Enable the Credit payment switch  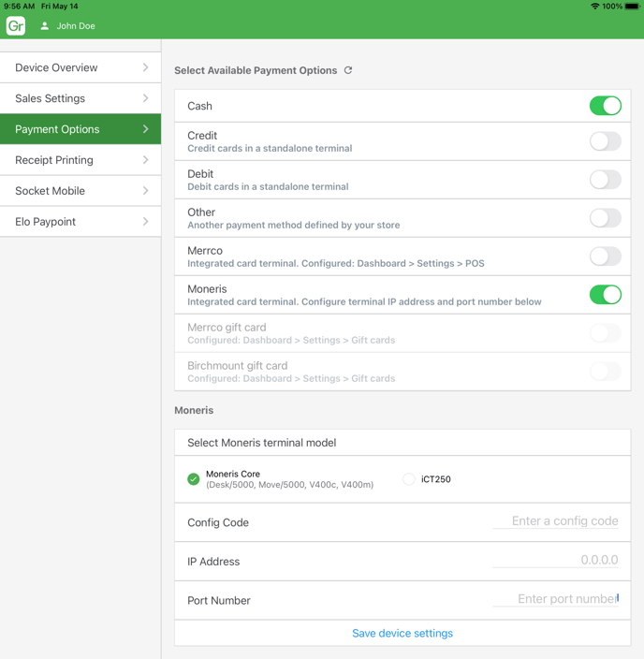pos(606,141)
